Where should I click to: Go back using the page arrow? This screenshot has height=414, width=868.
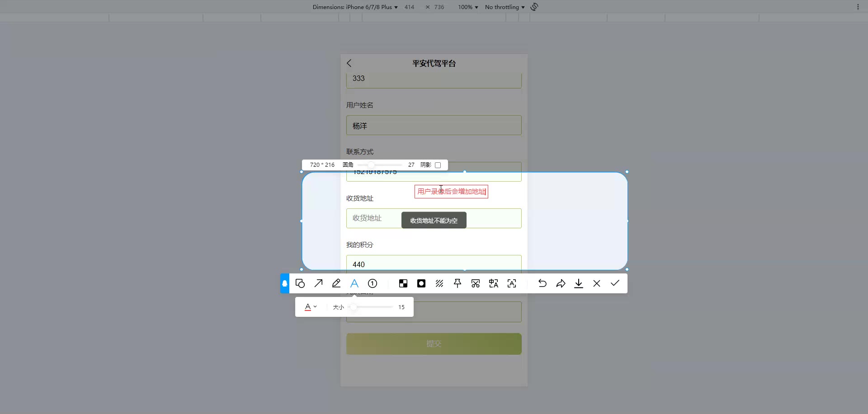pyautogui.click(x=349, y=63)
